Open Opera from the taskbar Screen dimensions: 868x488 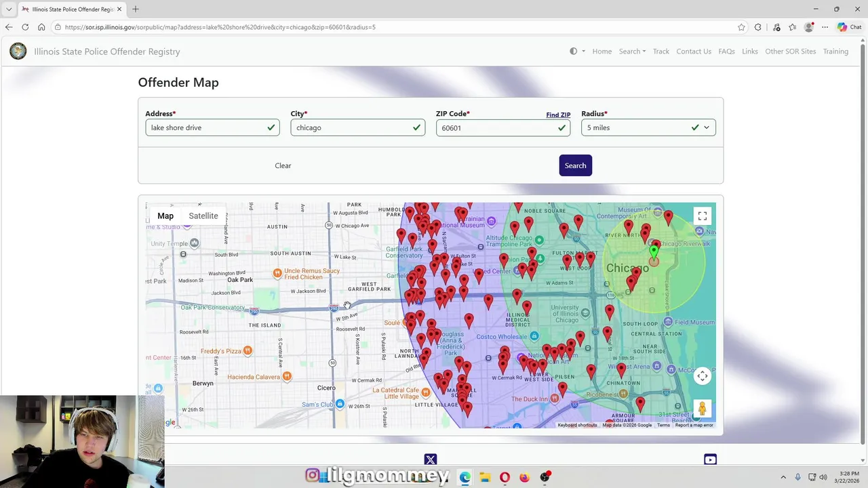(505, 477)
